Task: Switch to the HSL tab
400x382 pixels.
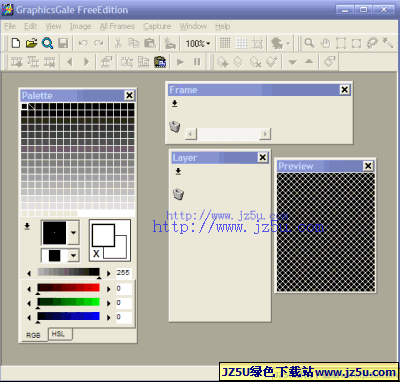Action: coord(58,334)
